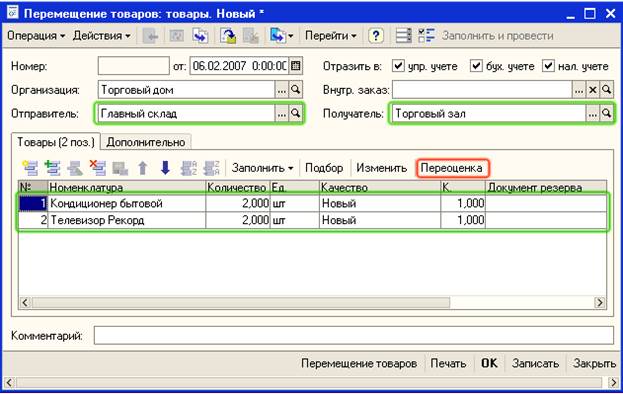Click Подбор button in table toolbar
Image resolution: width=623 pixels, height=394 pixels.
point(324,168)
